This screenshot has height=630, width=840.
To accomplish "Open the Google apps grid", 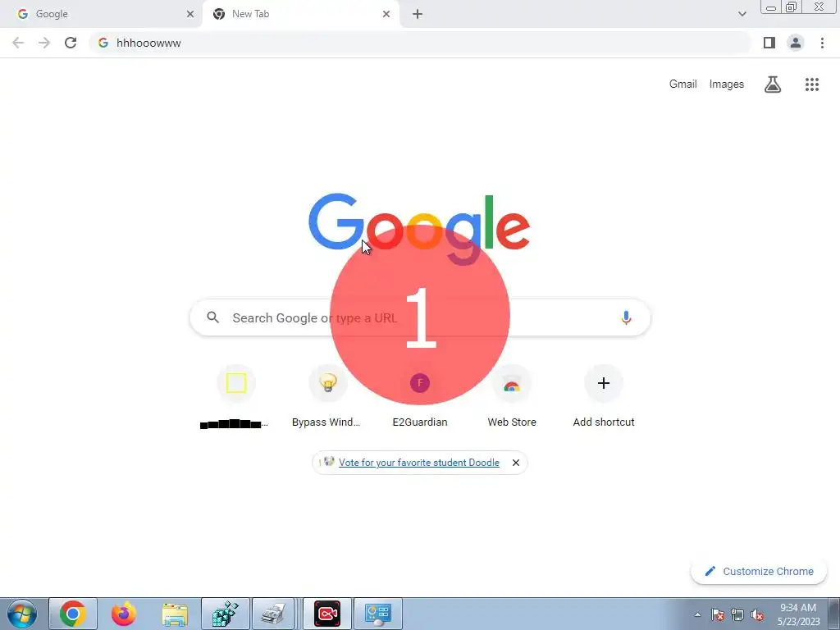I will (x=812, y=84).
